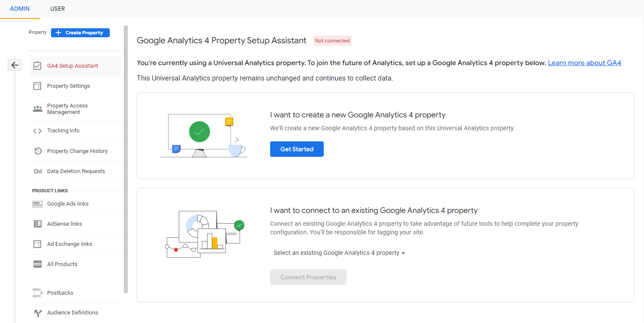This screenshot has width=644, height=323.
Task: Open Property Change History clock icon
Action: coord(37,151)
